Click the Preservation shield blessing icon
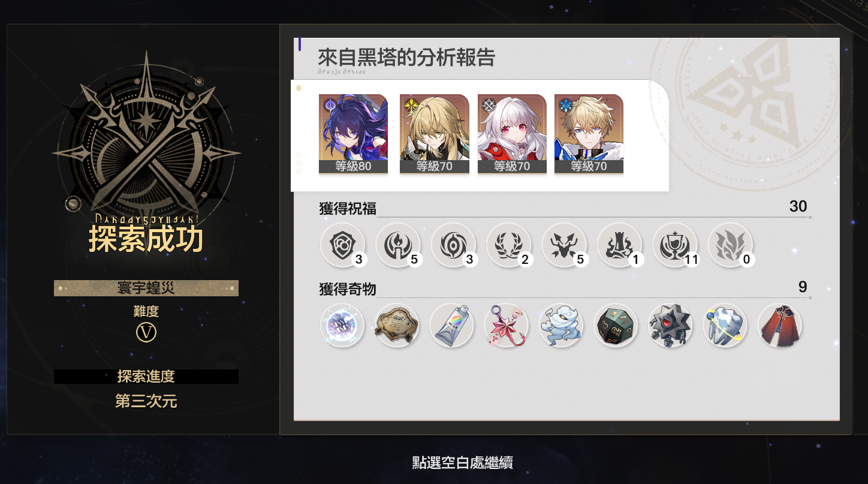Screen dimensions: 868x484 (x=343, y=245)
